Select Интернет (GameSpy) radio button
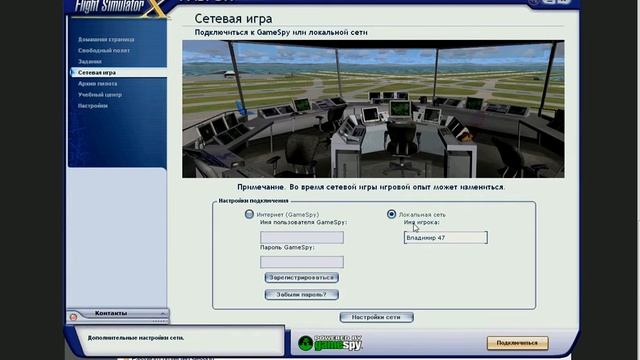Image resolution: width=640 pixels, height=360 pixels. (x=249, y=214)
